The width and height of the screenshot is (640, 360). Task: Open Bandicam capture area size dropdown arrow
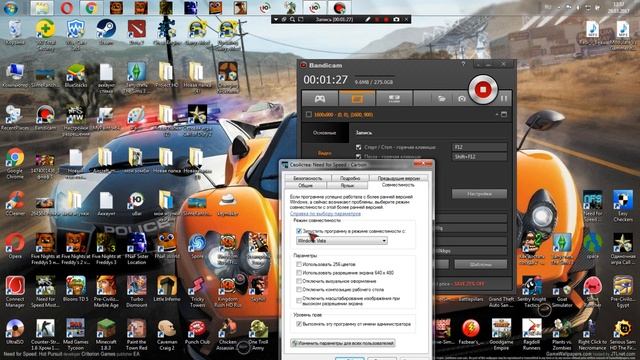pyautogui.click(x=497, y=115)
